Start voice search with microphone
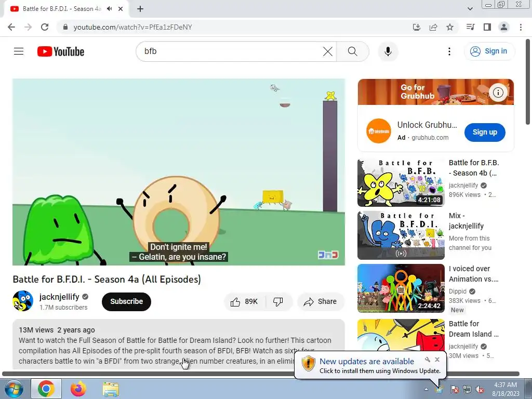Viewport: 532px width, 399px height. [x=388, y=51]
